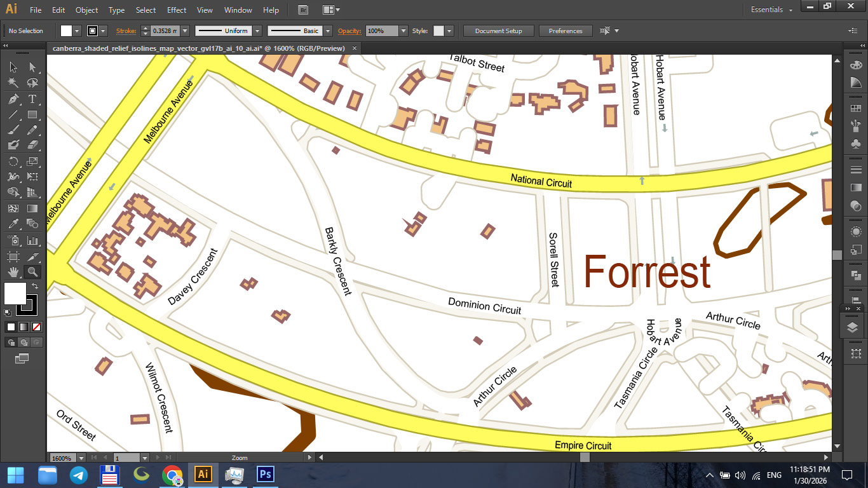The width and height of the screenshot is (868, 488).
Task: Swap fill and stroke colors
Action: point(35,287)
